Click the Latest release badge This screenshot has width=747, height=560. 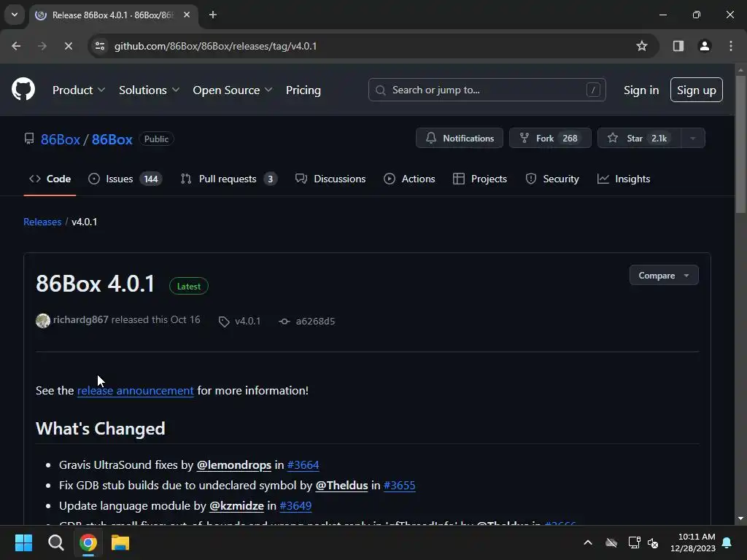(189, 286)
